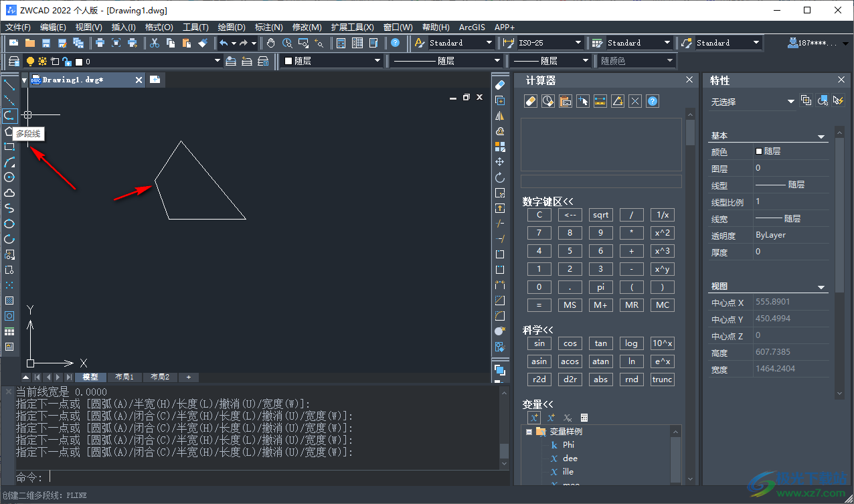Click the Erase tool in modify toolbar
Image resolution: width=854 pixels, height=504 pixels.
[x=499, y=85]
